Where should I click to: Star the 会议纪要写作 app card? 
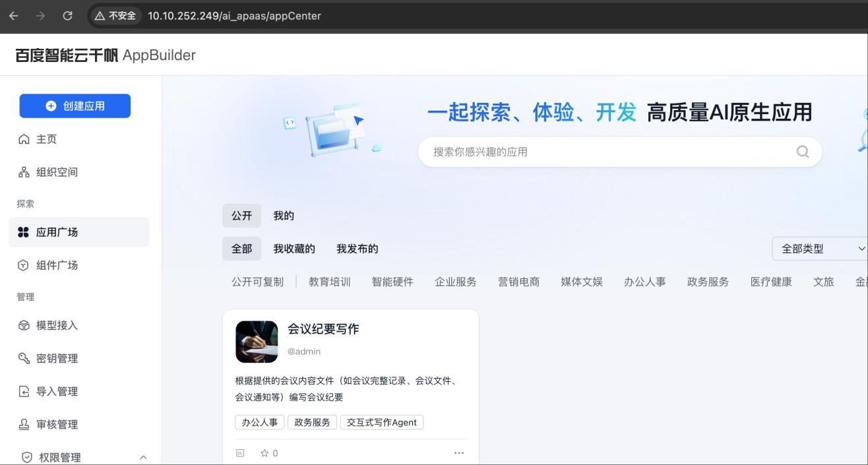pos(265,453)
